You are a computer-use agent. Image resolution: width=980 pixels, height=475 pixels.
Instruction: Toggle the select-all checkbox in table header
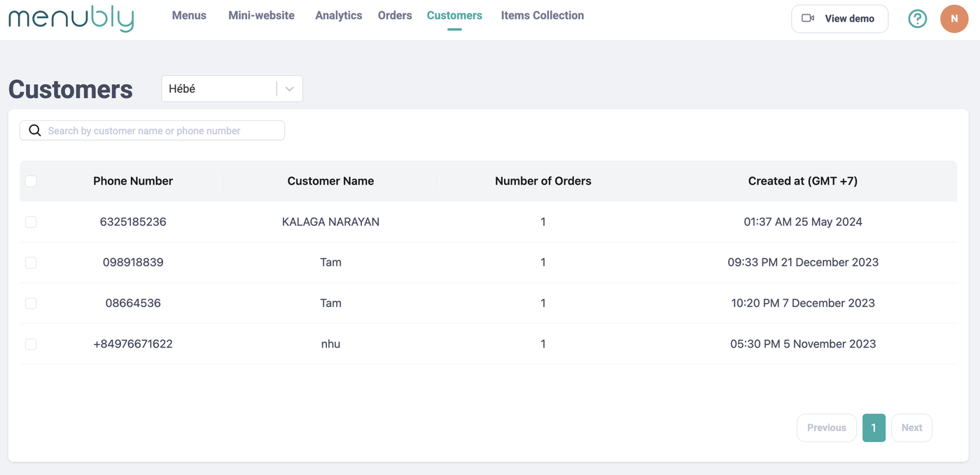(31, 181)
